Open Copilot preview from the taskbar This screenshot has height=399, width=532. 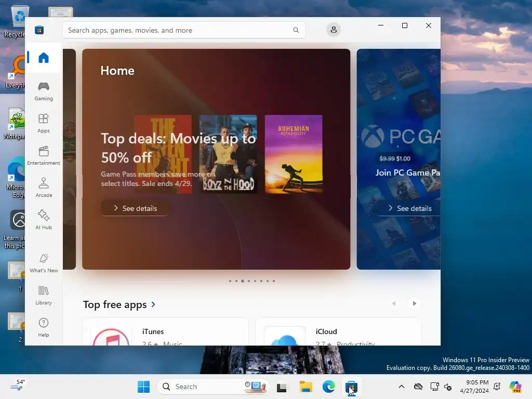point(515,387)
